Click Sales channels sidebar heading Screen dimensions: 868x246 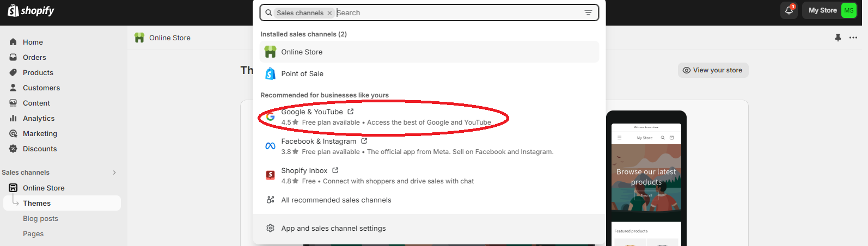(26, 173)
